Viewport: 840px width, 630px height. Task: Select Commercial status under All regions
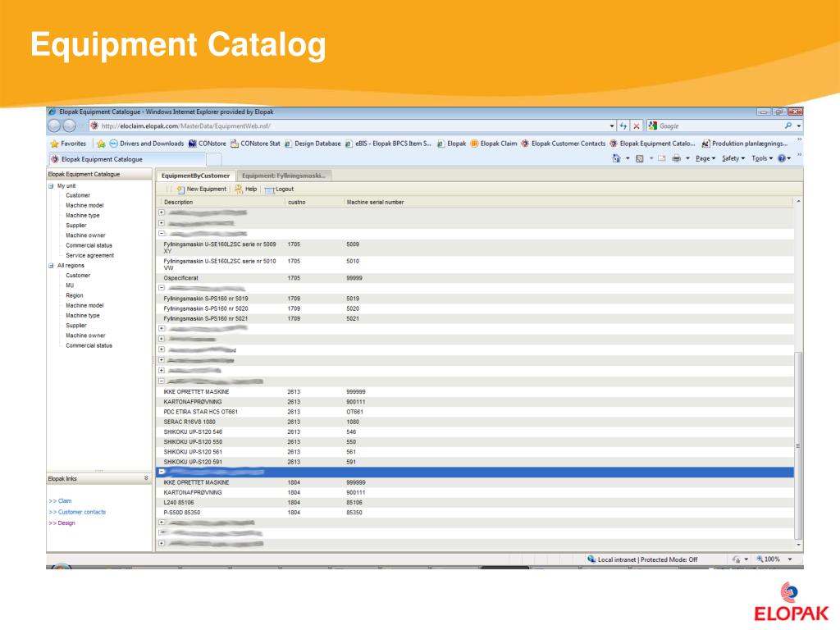(x=89, y=345)
